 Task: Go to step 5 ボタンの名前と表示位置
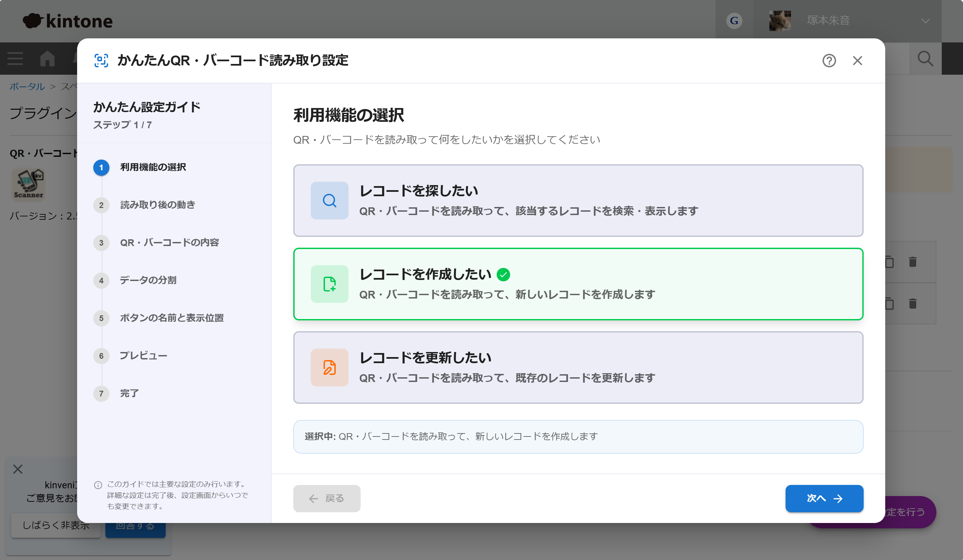point(159,318)
